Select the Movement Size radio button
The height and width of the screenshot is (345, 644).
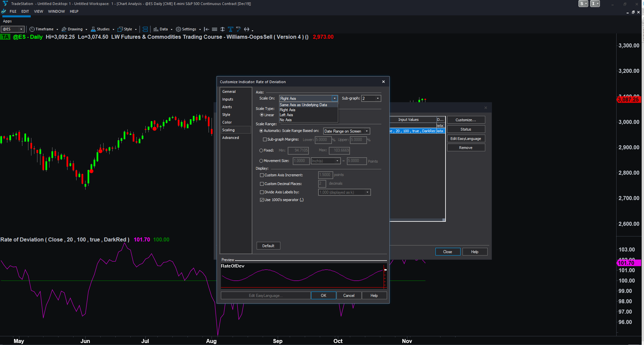(261, 161)
